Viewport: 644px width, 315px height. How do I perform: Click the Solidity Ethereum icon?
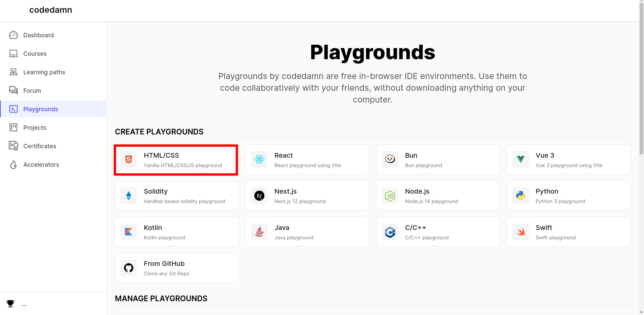(129, 196)
